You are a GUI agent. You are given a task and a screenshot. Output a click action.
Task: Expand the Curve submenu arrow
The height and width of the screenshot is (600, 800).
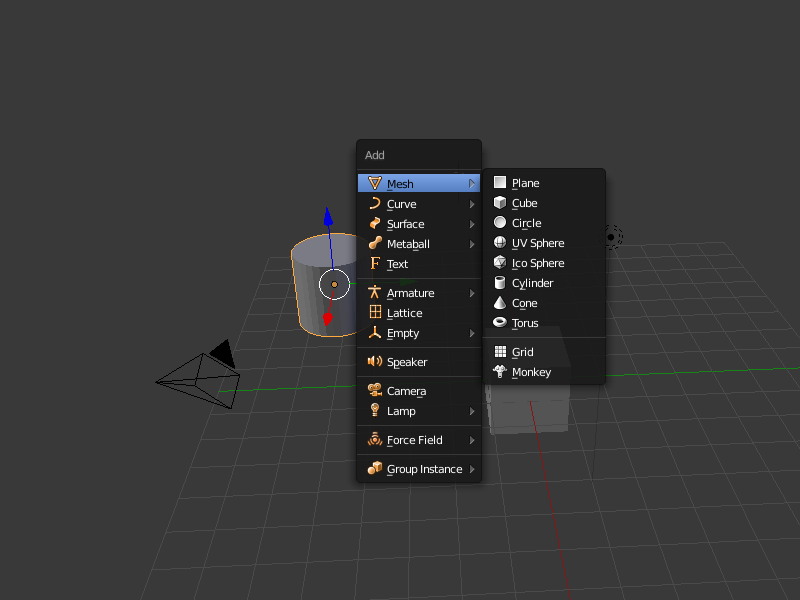click(x=472, y=204)
